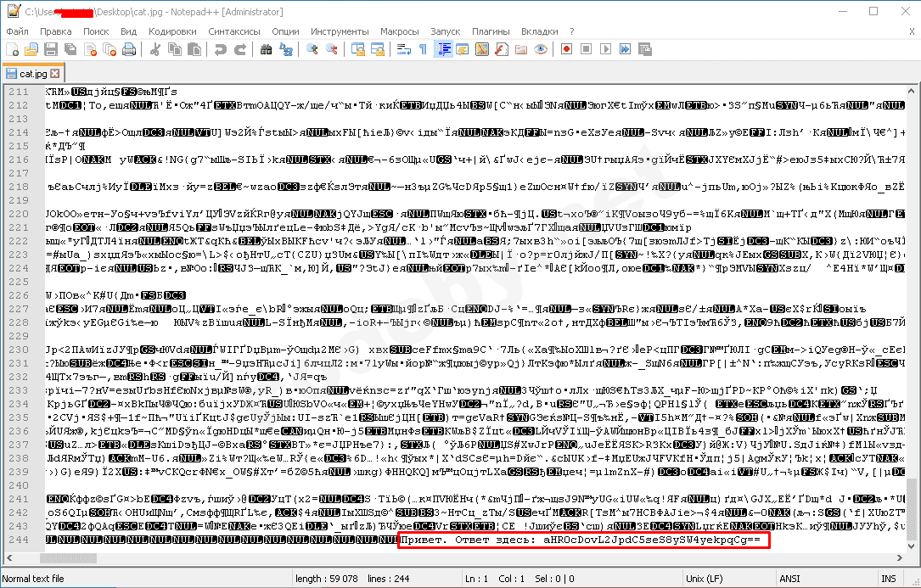Viewport: 921px width, 588px height.
Task: Zoom in using magnifier plus icon
Action: tap(312, 49)
